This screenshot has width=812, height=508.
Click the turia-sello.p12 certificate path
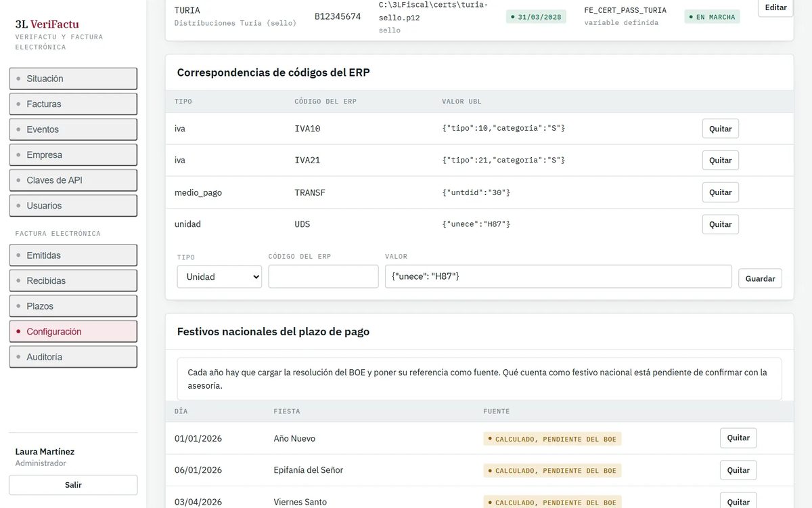pyautogui.click(x=434, y=11)
